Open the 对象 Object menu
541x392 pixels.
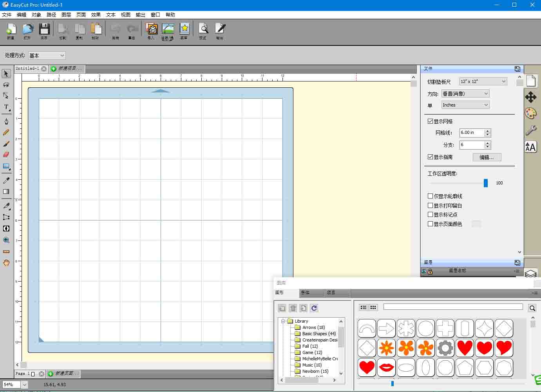[36, 15]
